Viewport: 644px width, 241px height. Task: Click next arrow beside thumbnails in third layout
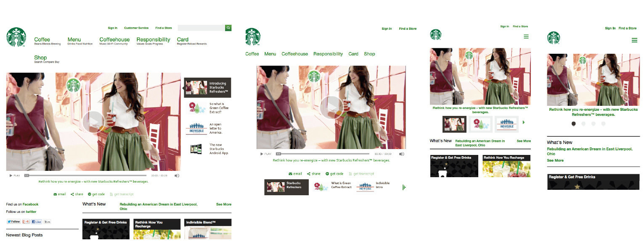click(x=524, y=122)
